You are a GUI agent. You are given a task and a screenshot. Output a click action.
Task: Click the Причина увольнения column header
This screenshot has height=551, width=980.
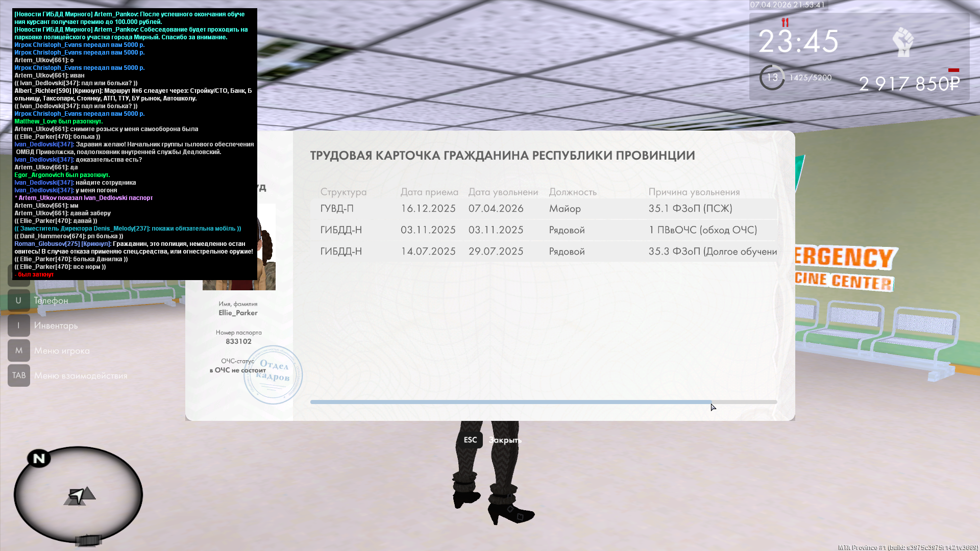tap(694, 192)
